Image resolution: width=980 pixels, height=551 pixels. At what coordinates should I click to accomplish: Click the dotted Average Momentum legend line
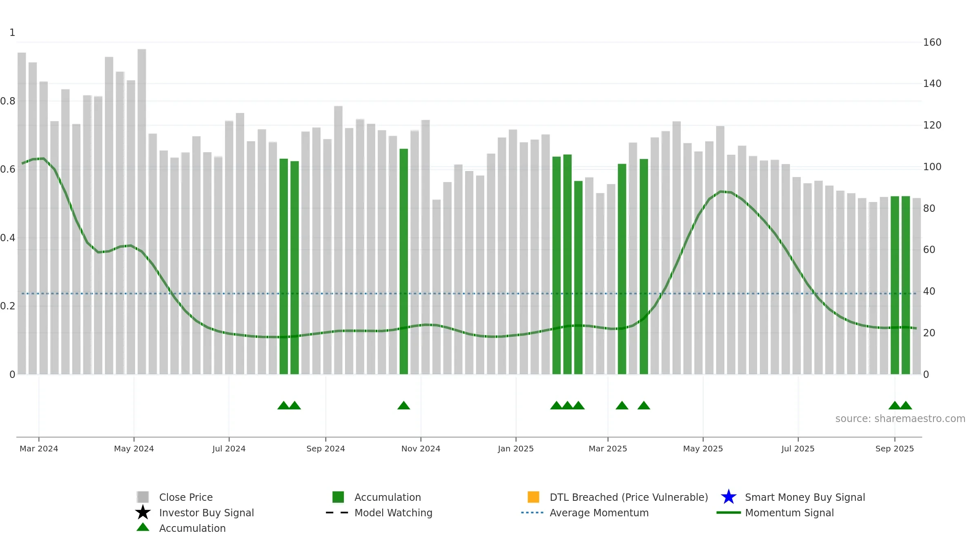[532, 513]
